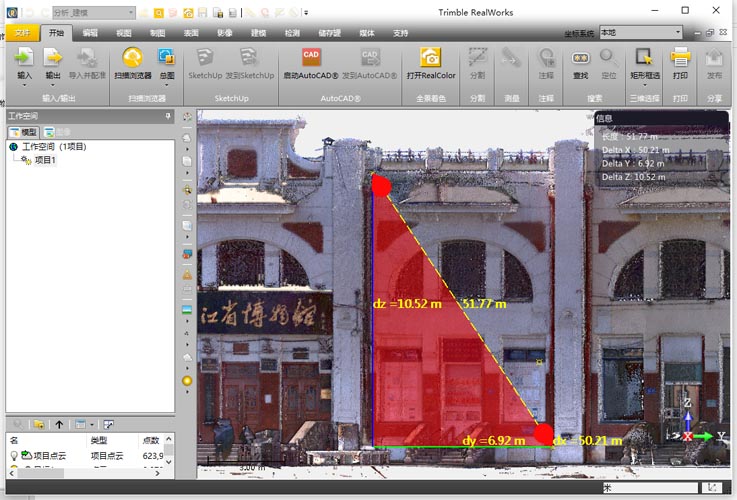Click the landscape image icon in vertical toolbar

(187, 310)
